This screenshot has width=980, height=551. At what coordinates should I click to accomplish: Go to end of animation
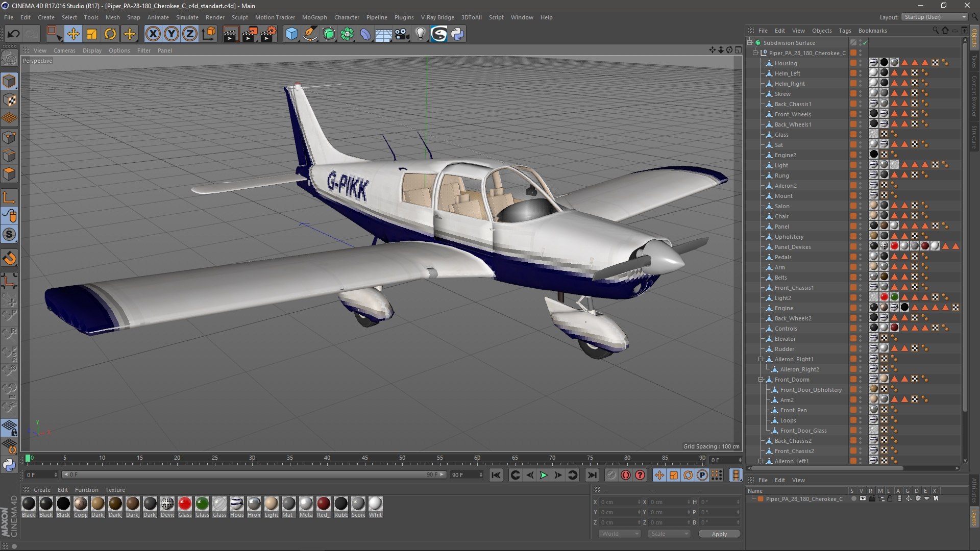pyautogui.click(x=592, y=475)
